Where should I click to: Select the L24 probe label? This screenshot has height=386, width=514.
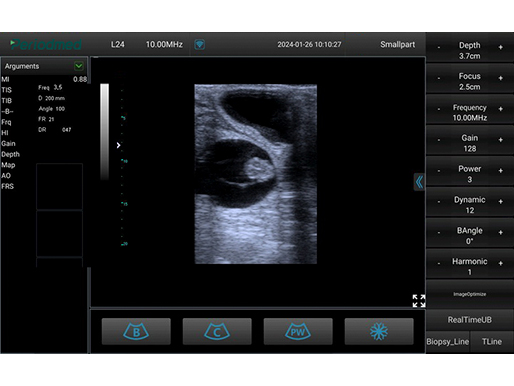pyautogui.click(x=118, y=44)
